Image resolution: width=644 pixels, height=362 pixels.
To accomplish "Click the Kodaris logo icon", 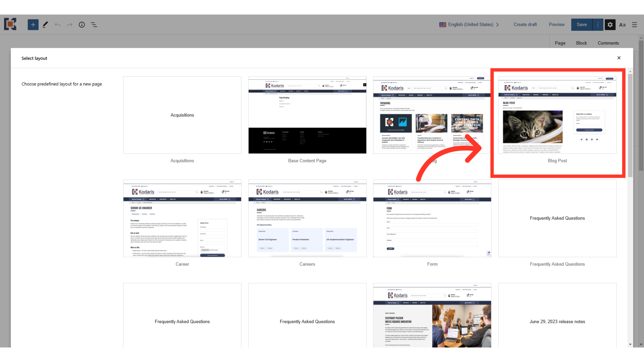I will tap(10, 24).
